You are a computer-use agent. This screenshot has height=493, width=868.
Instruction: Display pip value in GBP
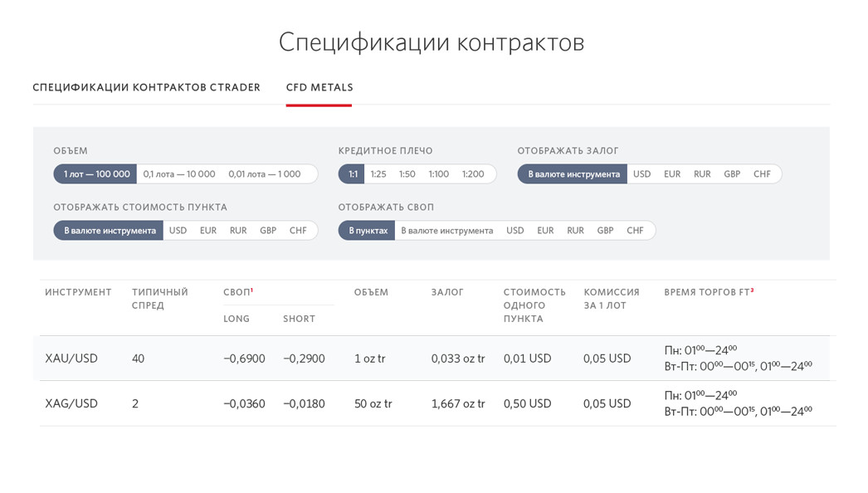268,231
